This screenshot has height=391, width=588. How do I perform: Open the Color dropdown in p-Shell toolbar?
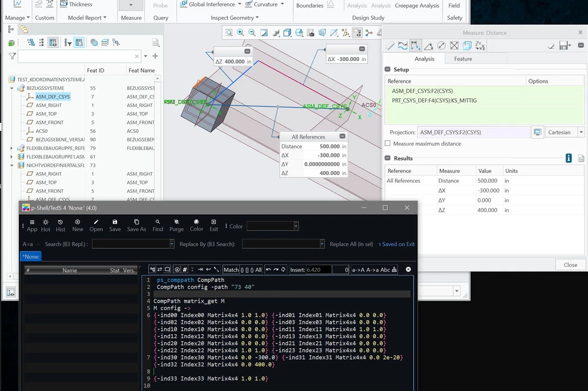tap(296, 226)
